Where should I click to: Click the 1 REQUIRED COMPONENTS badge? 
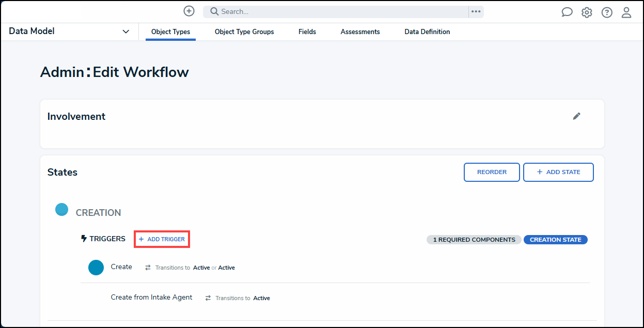[474, 240]
